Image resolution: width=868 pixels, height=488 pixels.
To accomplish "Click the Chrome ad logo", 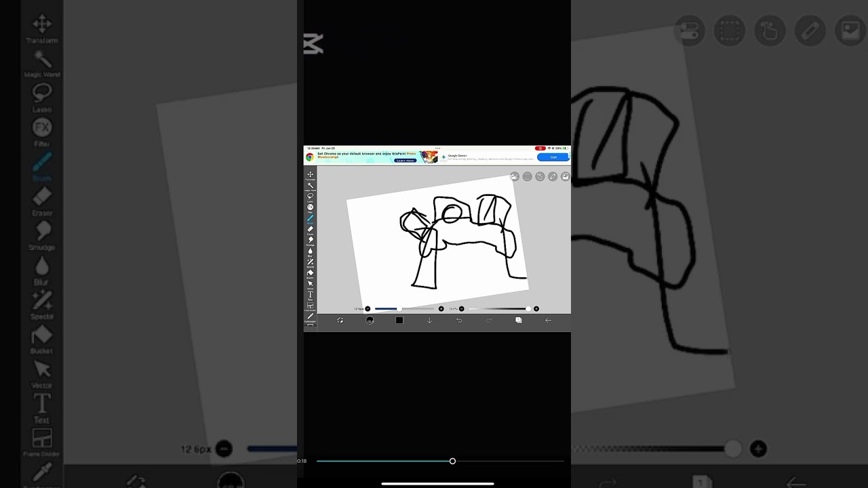I will click(310, 157).
